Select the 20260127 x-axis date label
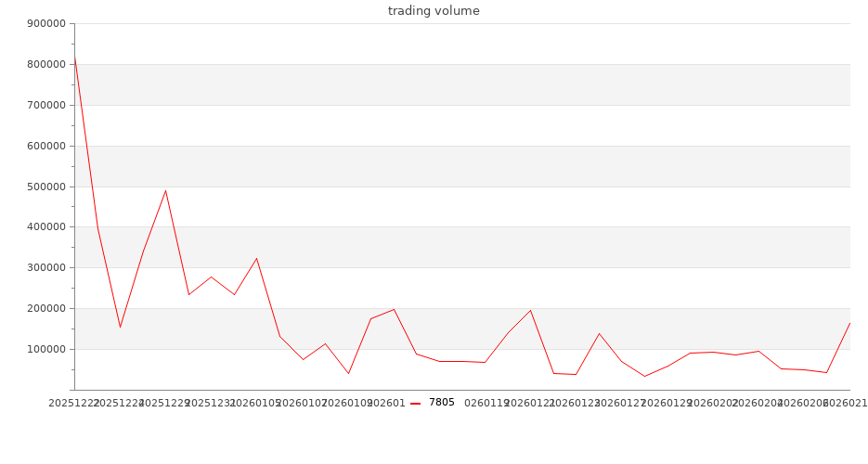 (x=620, y=404)
